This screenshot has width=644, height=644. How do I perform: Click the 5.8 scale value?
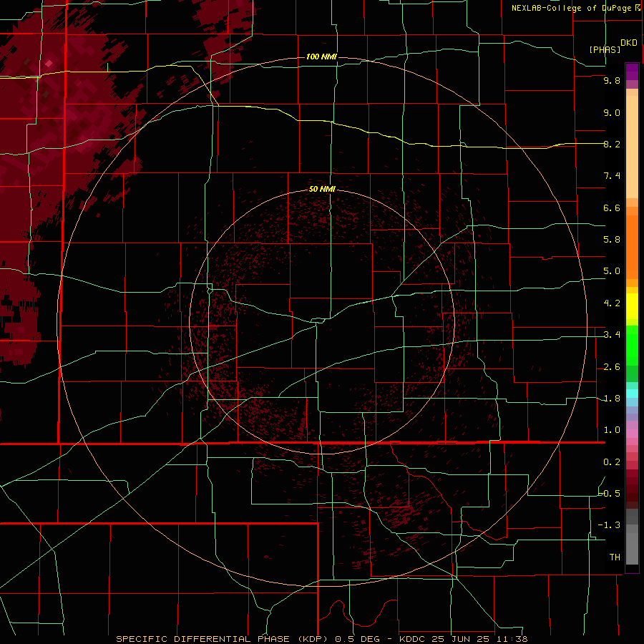click(x=612, y=240)
